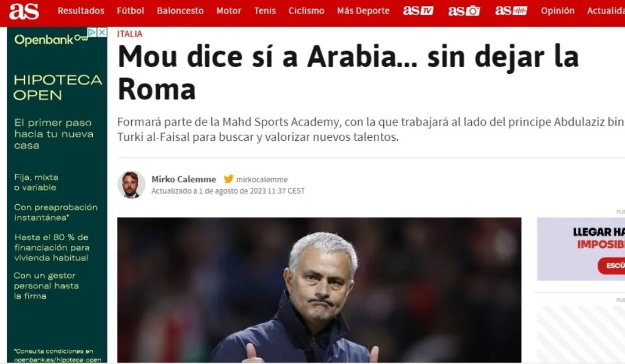Expand the Más Deporte menu
The image size is (625, 364).
click(363, 11)
